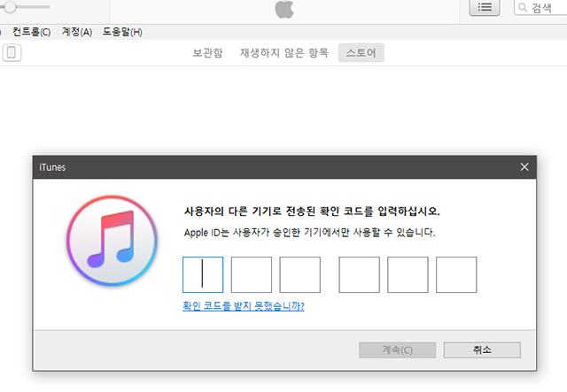Switch to the 보관함 tab
This screenshot has width=567, height=392.
point(207,53)
